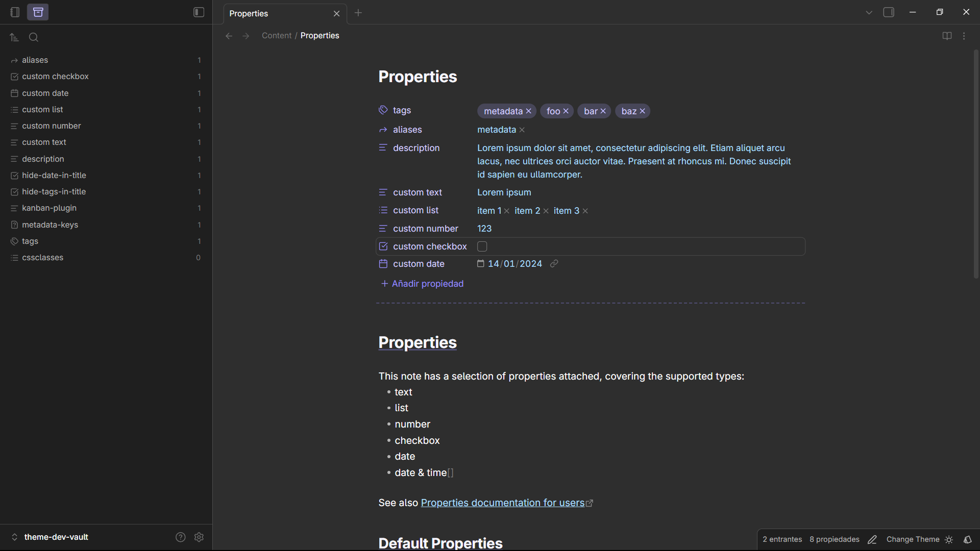
Task: Edit the custom text value Lorem ipsum
Action: click(x=504, y=192)
